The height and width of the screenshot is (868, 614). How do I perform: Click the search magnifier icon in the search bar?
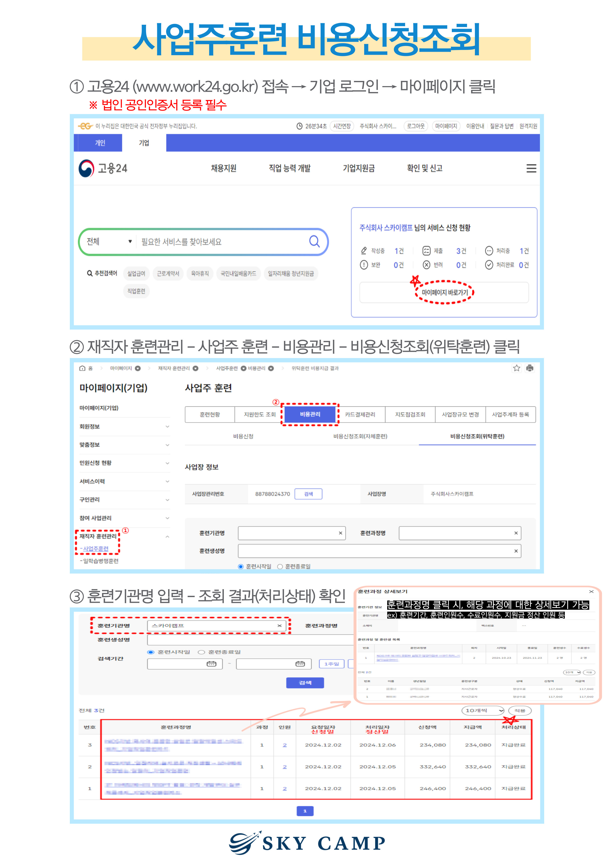(314, 241)
